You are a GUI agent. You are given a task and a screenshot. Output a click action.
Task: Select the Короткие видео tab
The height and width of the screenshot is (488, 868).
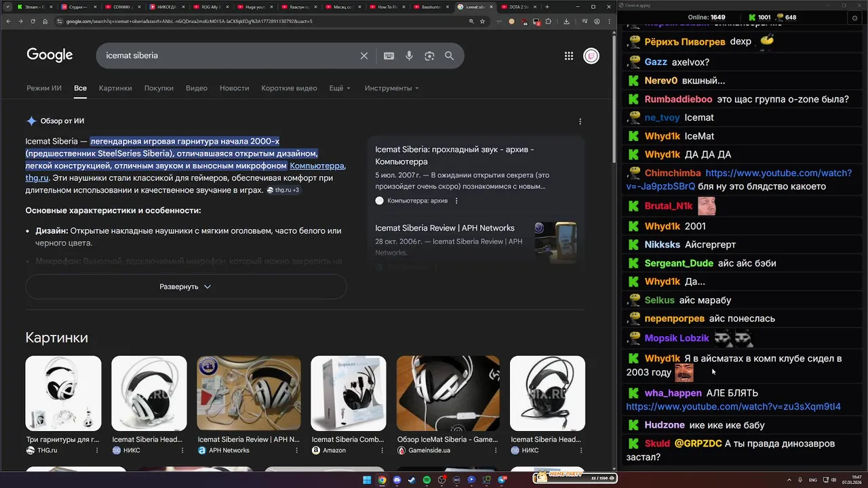click(x=289, y=88)
